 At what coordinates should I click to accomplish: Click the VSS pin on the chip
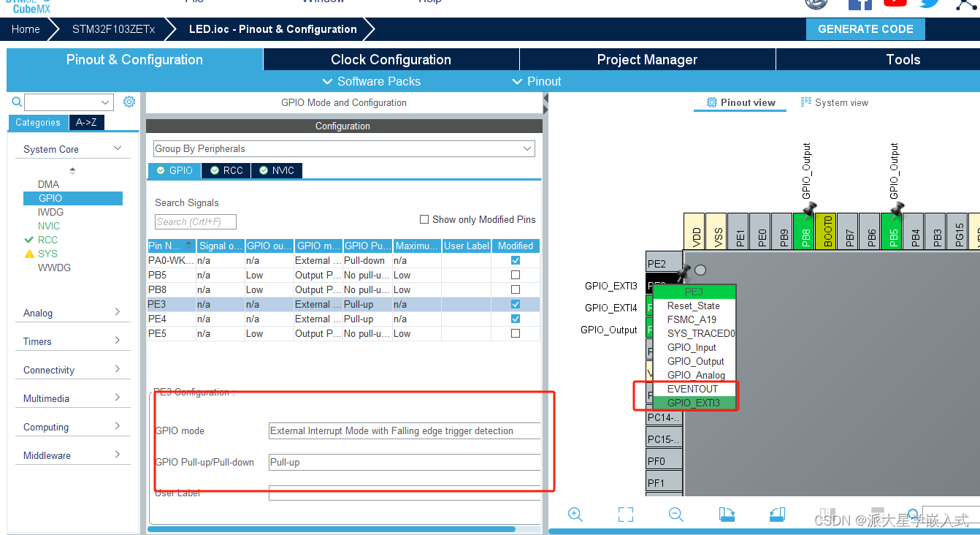716,232
